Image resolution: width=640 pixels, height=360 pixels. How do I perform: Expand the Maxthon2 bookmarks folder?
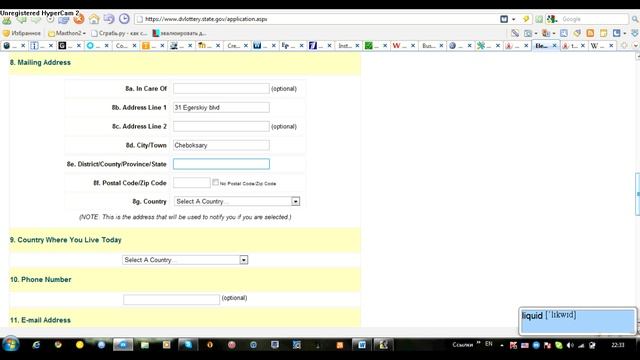[67, 33]
